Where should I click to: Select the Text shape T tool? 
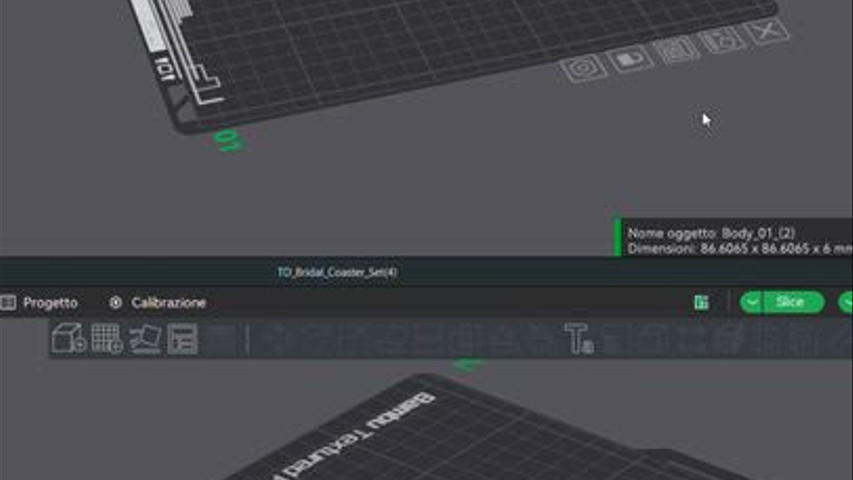(x=578, y=339)
